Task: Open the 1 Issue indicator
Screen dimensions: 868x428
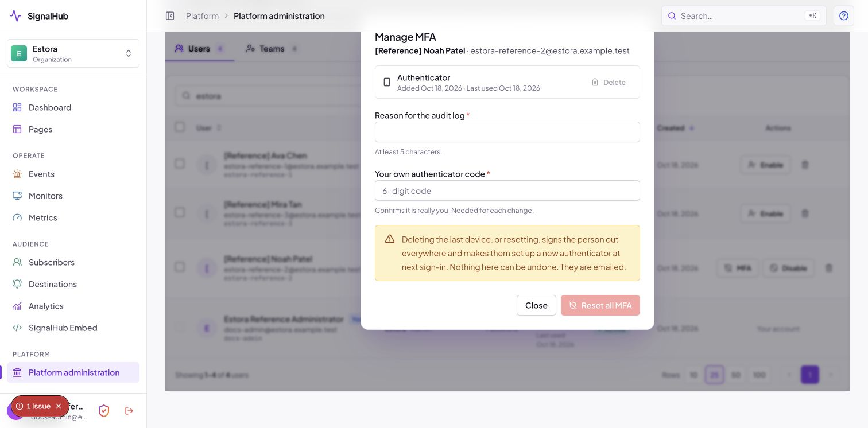Action: [33, 406]
